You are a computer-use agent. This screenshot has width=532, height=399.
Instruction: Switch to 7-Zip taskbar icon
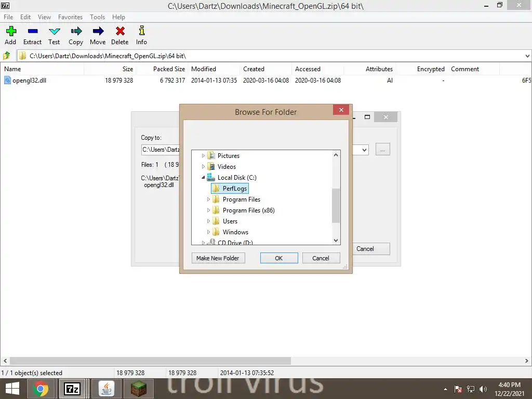point(72,389)
